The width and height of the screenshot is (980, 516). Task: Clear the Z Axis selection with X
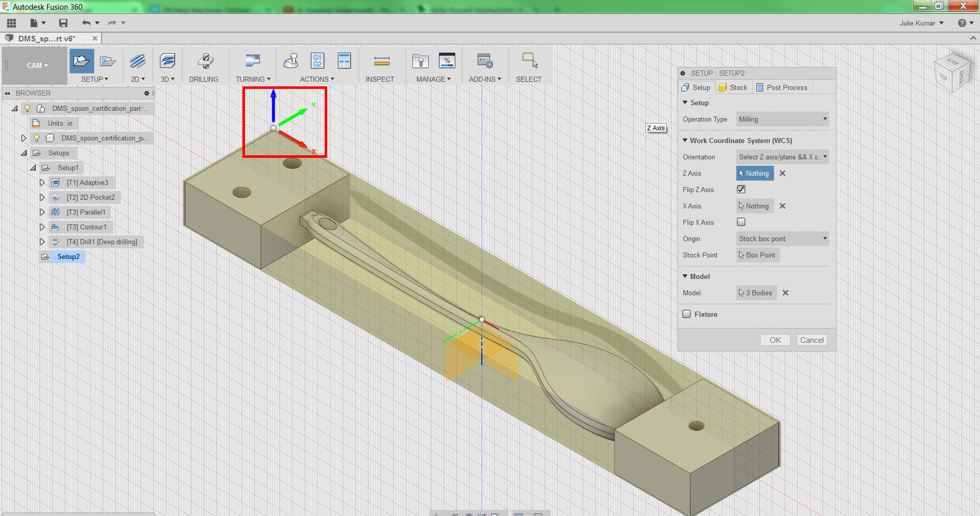782,174
